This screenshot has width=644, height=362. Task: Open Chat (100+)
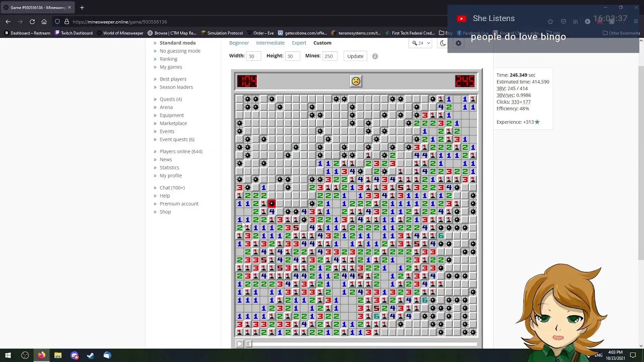172,188
